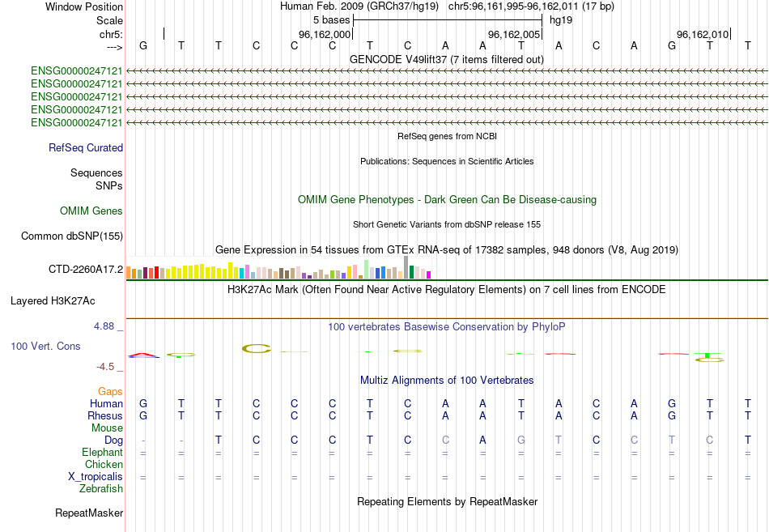Viewport: 769px width, 532px height.
Task: Open the RepeatMasker track label
Action: [89, 513]
